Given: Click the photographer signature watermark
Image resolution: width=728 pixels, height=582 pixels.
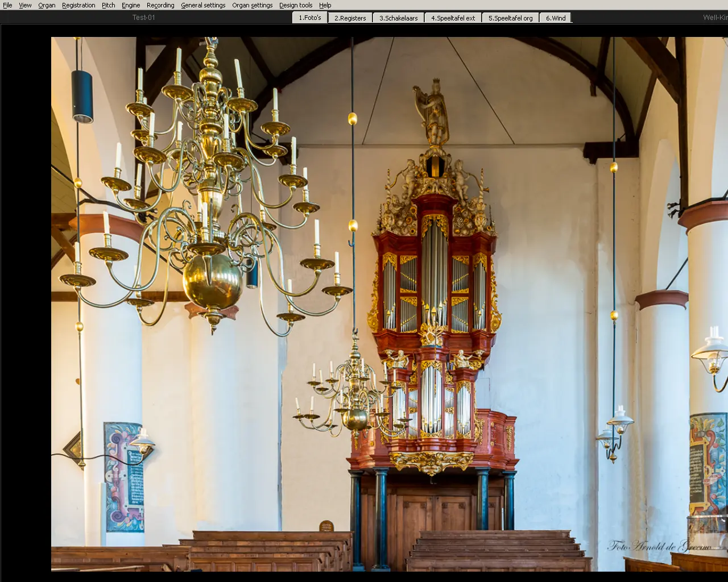Looking at the screenshot, I should coord(660,546).
